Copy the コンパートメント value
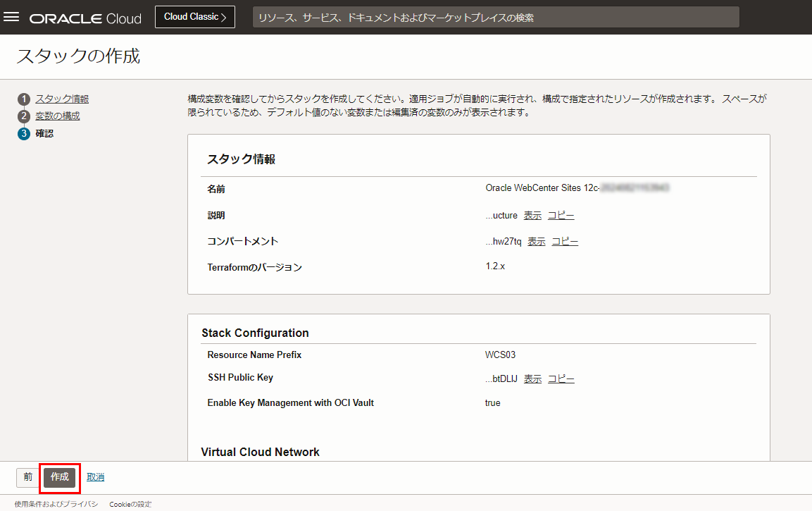812x511 pixels. point(565,242)
